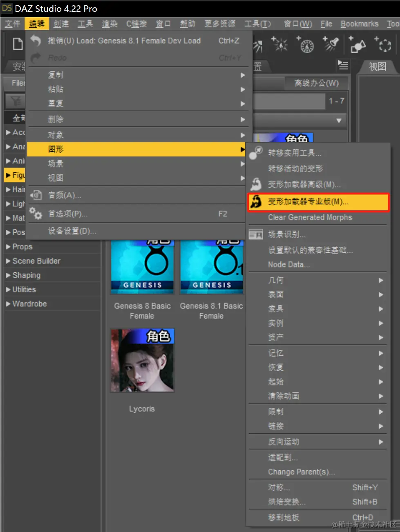The width and height of the screenshot is (400, 532).
Task: Click the Create Null circular-arrows icon
Action: [384, 46]
